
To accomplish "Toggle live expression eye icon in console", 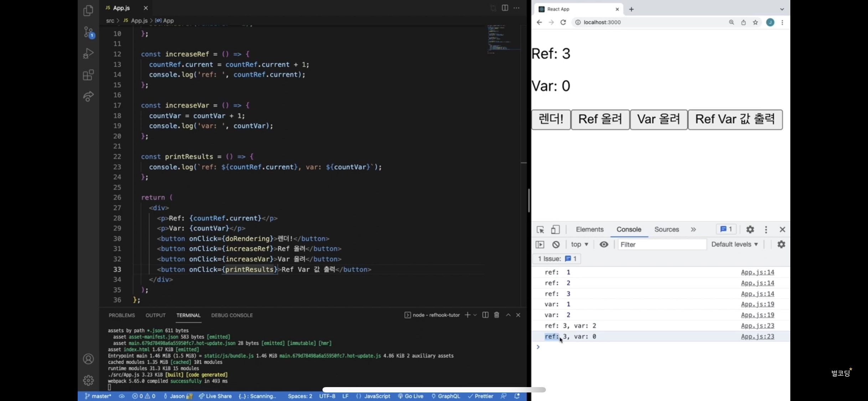I will (604, 245).
